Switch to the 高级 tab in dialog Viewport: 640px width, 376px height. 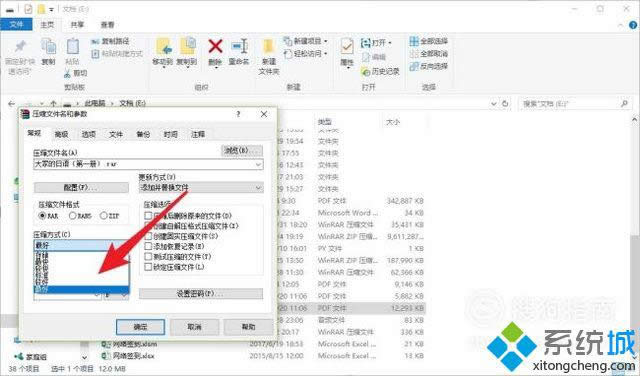[62, 134]
